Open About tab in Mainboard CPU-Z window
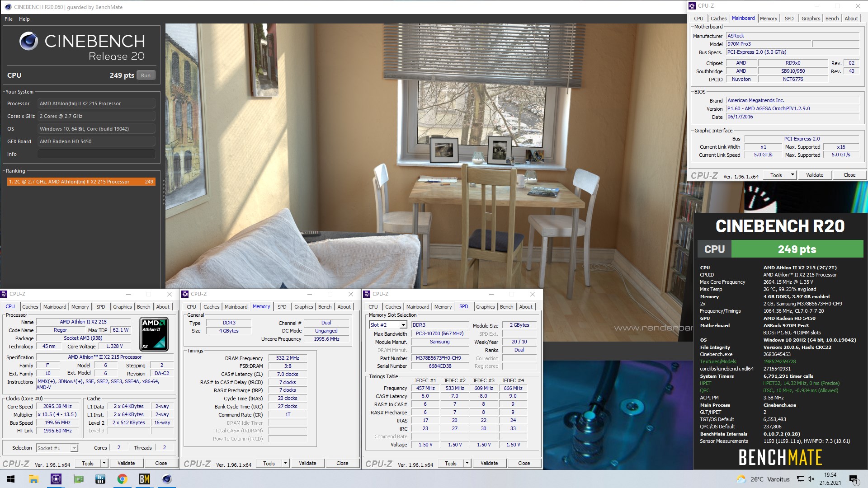This screenshot has width=868, height=488. 851,19
